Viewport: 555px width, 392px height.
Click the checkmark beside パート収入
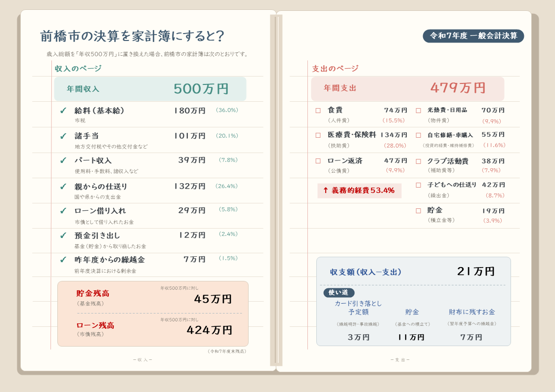tap(63, 160)
